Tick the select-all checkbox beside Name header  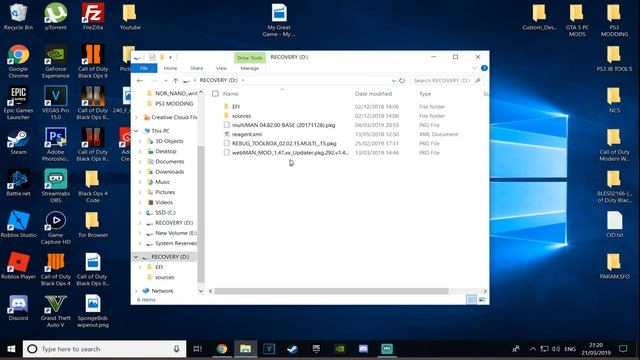(x=215, y=94)
